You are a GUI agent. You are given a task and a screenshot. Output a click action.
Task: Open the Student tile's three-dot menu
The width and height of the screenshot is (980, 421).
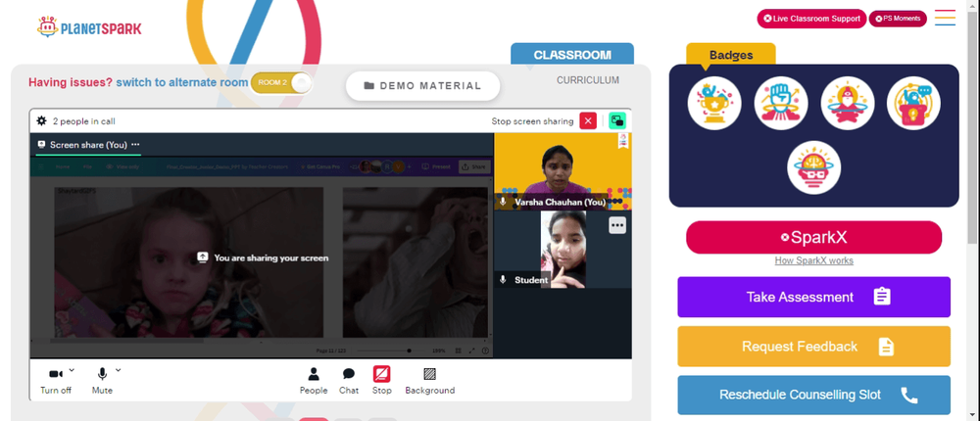(x=617, y=225)
